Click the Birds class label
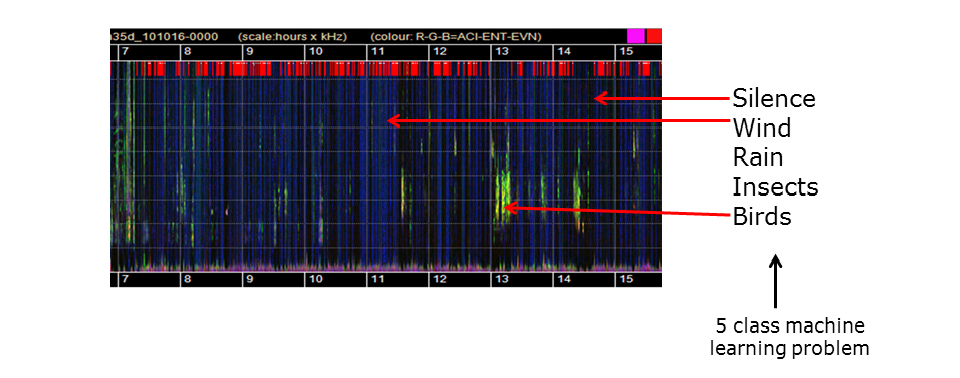The width and height of the screenshot is (960, 378). tap(762, 216)
